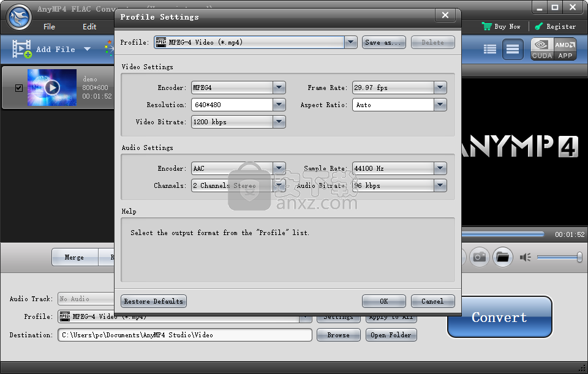Play the demo video thumbnail
588x374 pixels.
[x=52, y=88]
